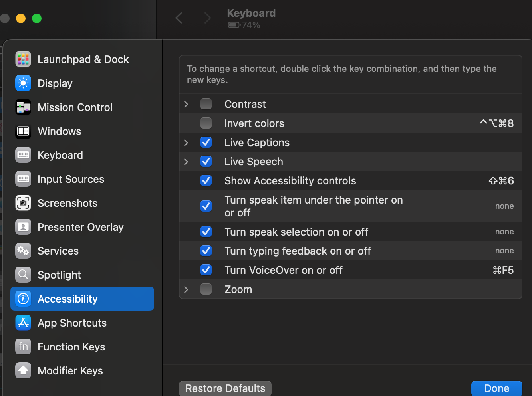
Task: Expand the Zoom shortcut group
Action: pos(186,289)
